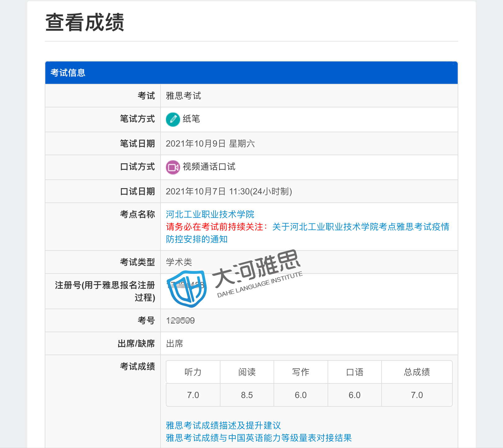Screen dimensions: 503x448
Task: Open 雅思考试成绩与中国英语能力等级量表对接结果 link
Action: (259, 438)
